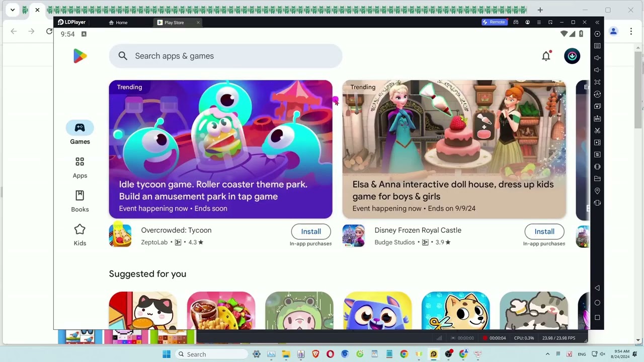Open the cat with burger suggested game

click(143, 310)
